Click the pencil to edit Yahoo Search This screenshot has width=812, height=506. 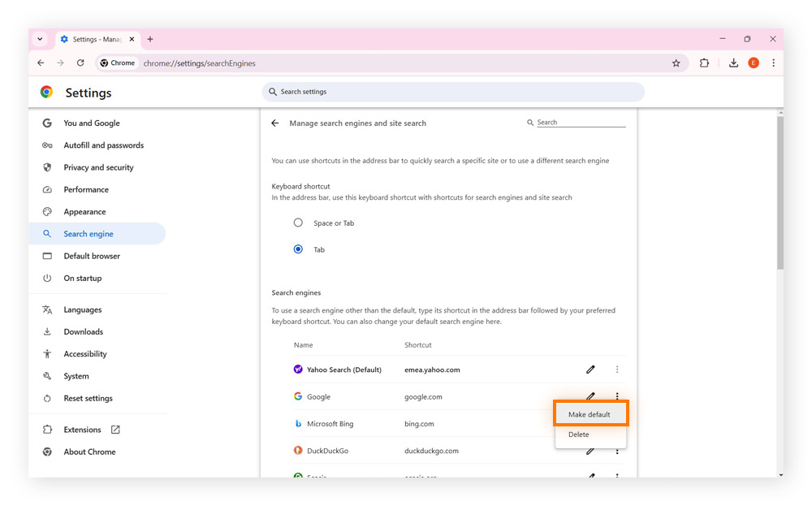[590, 370]
